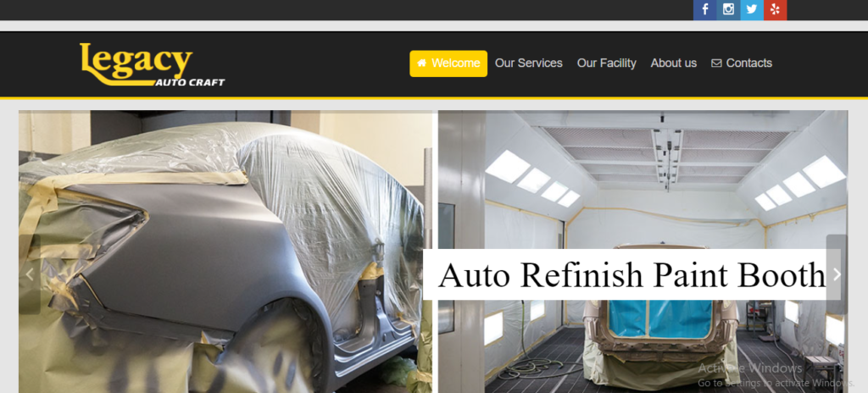
Task: Visit the Twitter bird icon link
Action: click(x=751, y=10)
